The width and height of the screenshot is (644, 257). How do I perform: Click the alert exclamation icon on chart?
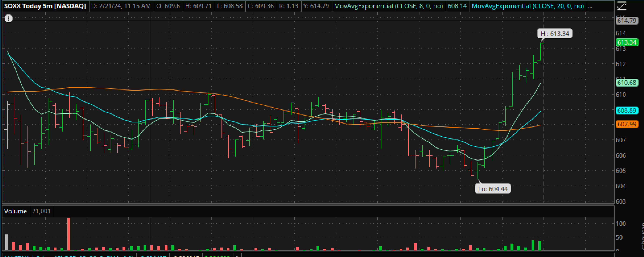click(9, 19)
